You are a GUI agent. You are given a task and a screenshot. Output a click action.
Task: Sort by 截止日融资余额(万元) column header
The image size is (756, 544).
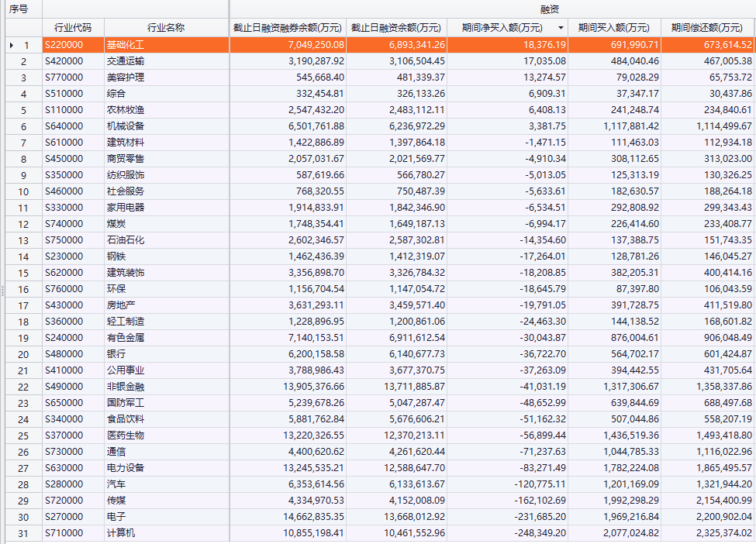396,28
